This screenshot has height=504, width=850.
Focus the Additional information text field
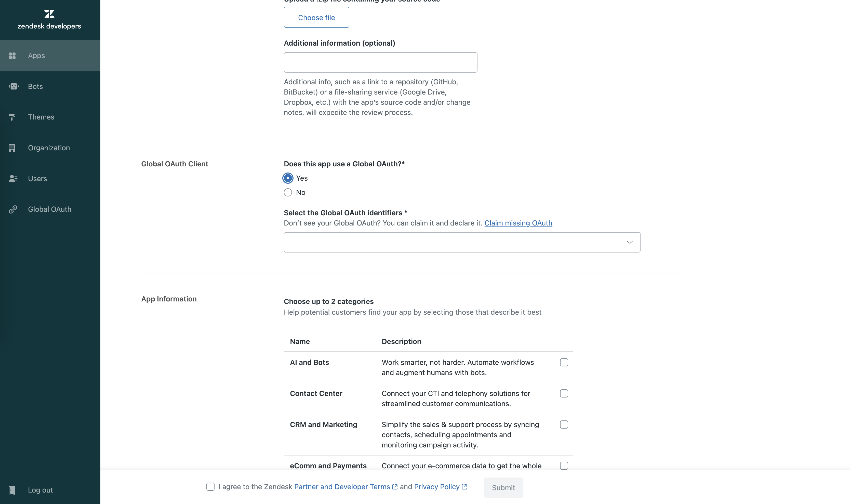(x=380, y=62)
